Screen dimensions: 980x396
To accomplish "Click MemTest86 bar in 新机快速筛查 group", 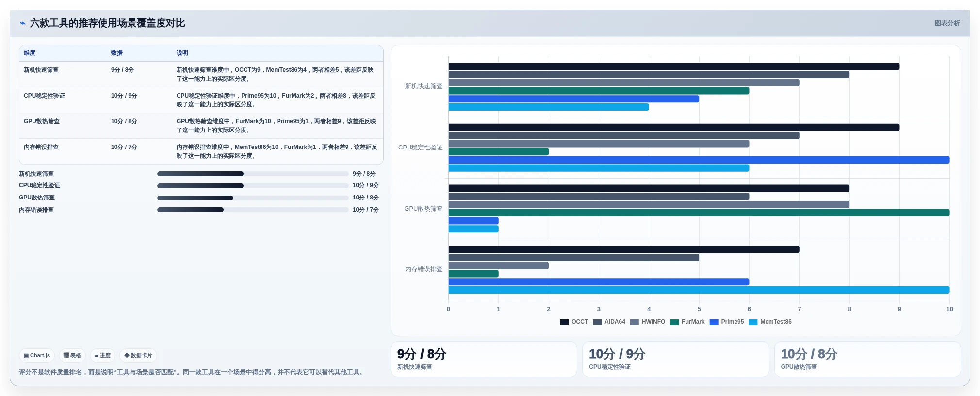I will coord(549,107).
